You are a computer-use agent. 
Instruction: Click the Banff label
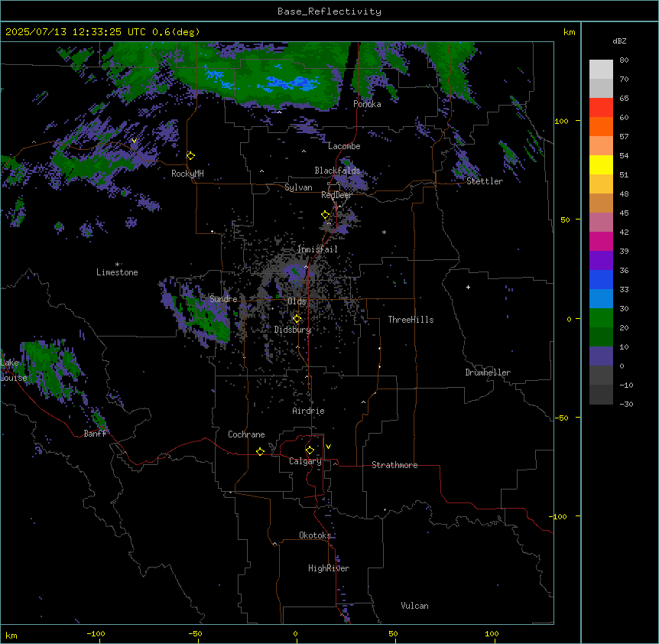(95, 434)
